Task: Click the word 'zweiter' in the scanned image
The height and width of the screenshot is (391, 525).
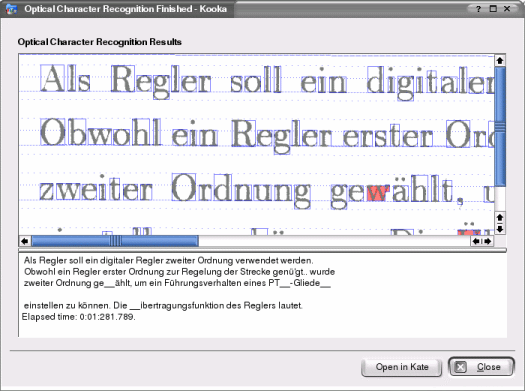Action: pyautogui.click(x=96, y=188)
